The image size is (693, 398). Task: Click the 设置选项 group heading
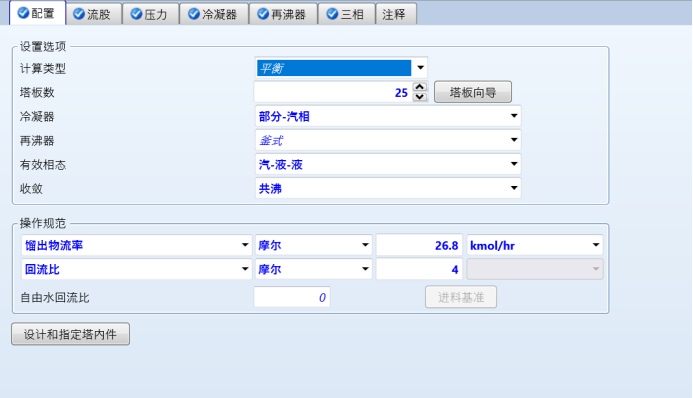[x=42, y=46]
